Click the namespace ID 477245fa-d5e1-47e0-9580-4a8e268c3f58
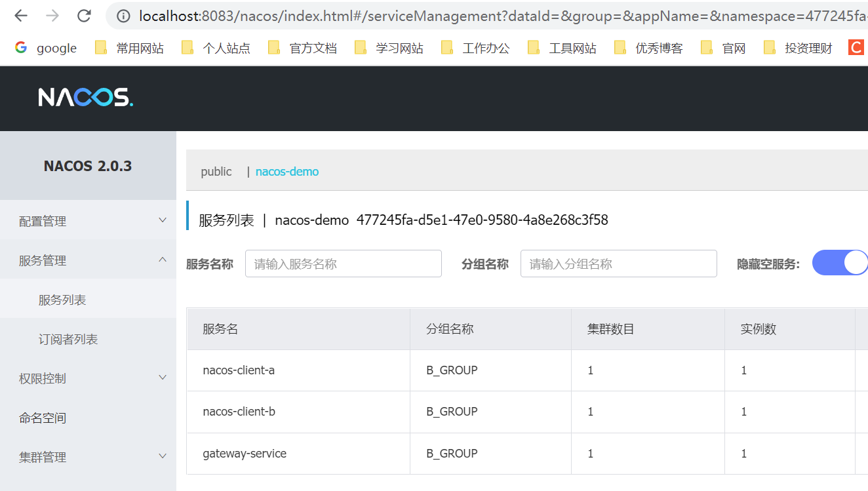This screenshot has width=868, height=491. pos(483,220)
